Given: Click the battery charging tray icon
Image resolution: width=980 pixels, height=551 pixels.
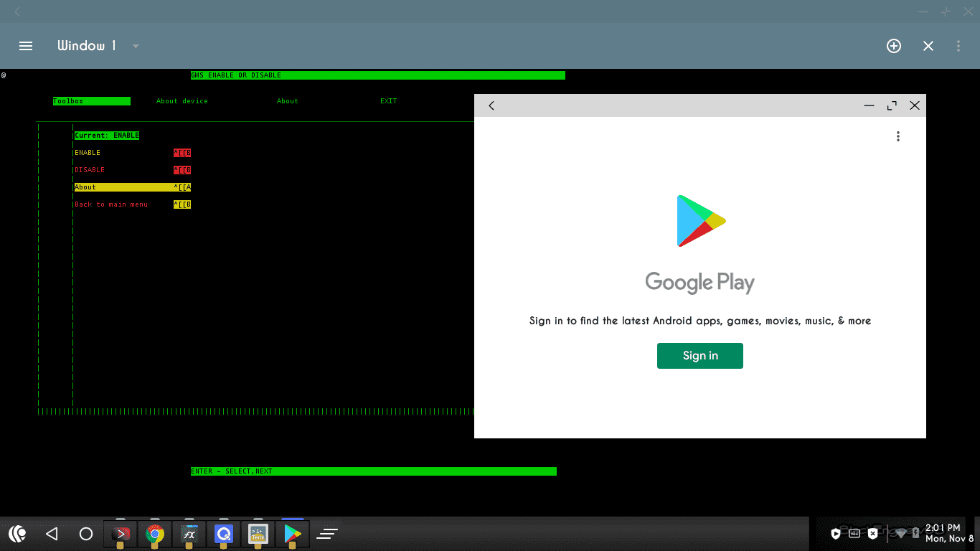Looking at the screenshot, I should (x=916, y=534).
